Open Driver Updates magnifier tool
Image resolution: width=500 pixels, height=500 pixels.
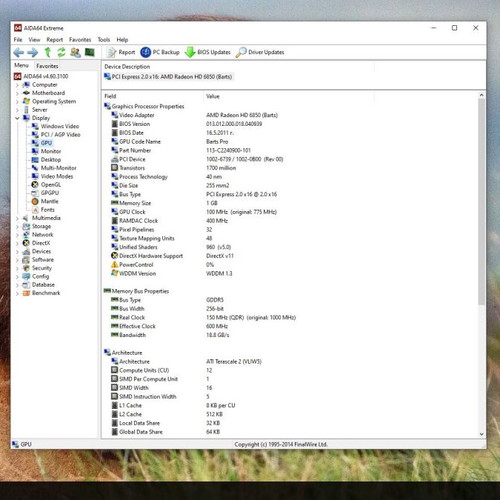260,52
